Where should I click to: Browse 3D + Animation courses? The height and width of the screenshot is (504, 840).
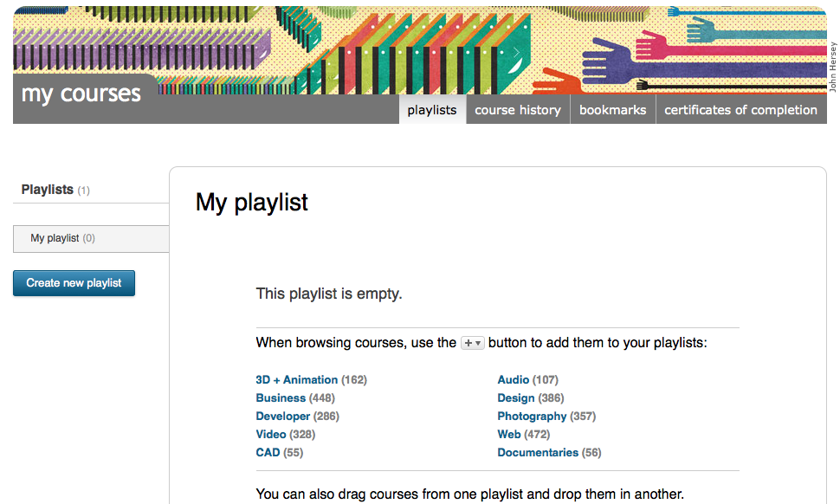296,380
